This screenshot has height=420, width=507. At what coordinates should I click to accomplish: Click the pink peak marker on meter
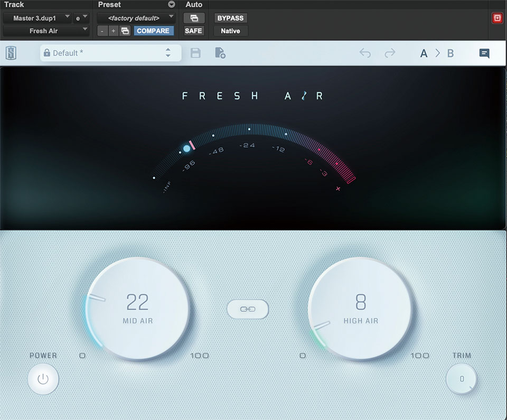pyautogui.click(x=192, y=145)
